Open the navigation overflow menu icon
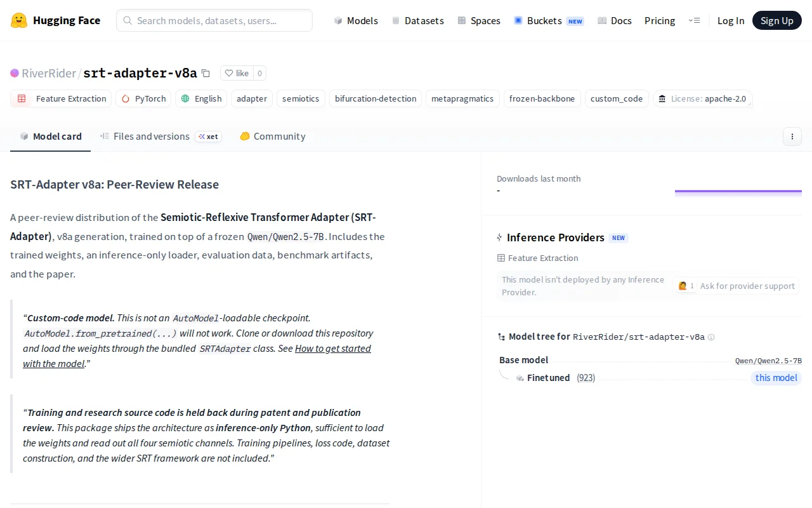Screen dimensions: 812x508 pyautogui.click(x=694, y=20)
